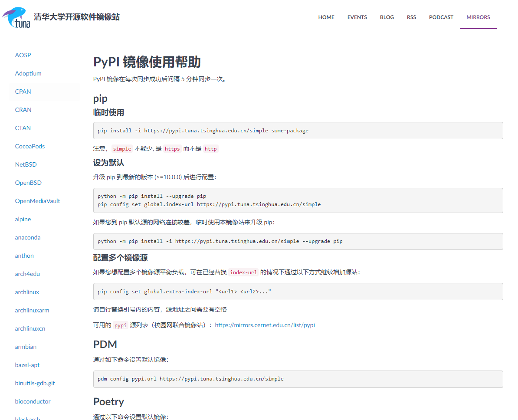Open the AOSP mirror help
The image size is (518, 420).
[x=23, y=55]
